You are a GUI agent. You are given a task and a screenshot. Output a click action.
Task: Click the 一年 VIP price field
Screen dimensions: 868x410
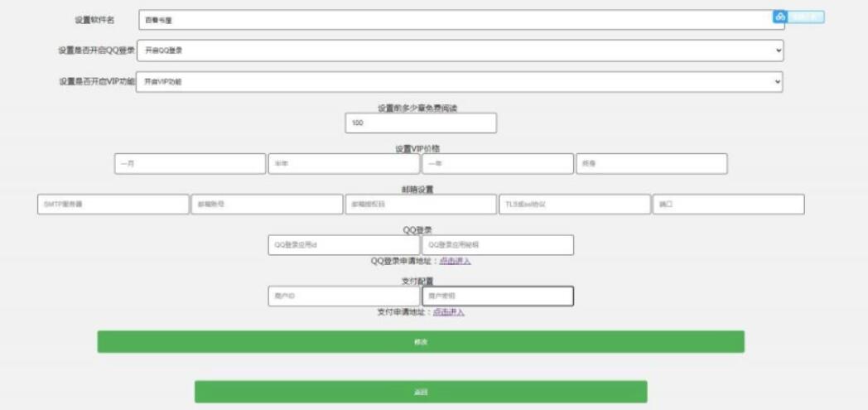497,164
